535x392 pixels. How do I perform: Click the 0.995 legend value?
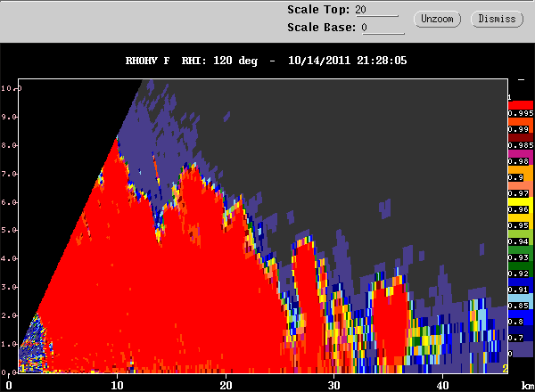[x=521, y=113]
